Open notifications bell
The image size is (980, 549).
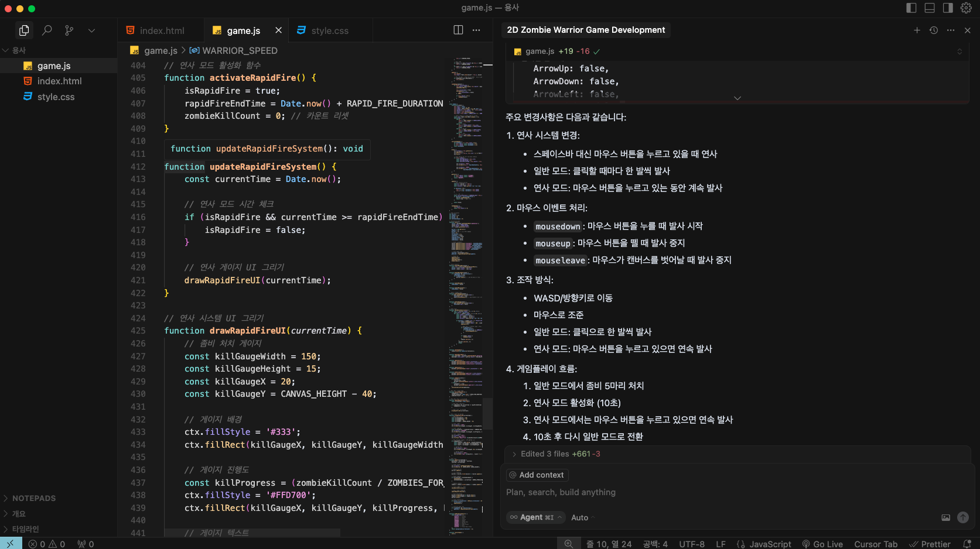[967, 544]
